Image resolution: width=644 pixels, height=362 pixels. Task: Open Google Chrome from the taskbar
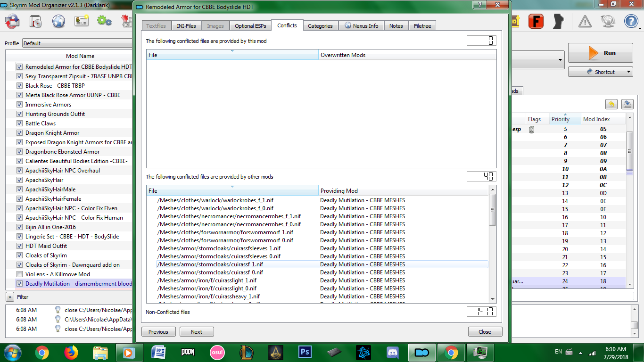click(x=41, y=352)
